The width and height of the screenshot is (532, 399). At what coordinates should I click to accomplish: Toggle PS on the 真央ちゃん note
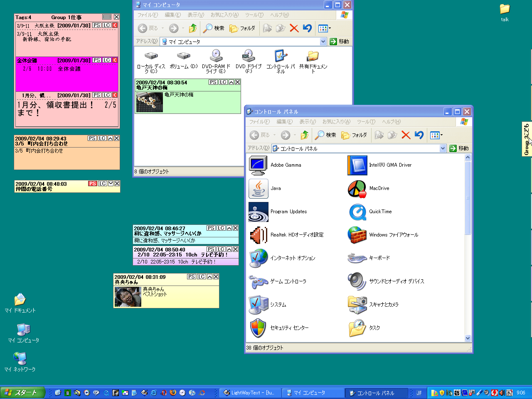click(x=192, y=277)
